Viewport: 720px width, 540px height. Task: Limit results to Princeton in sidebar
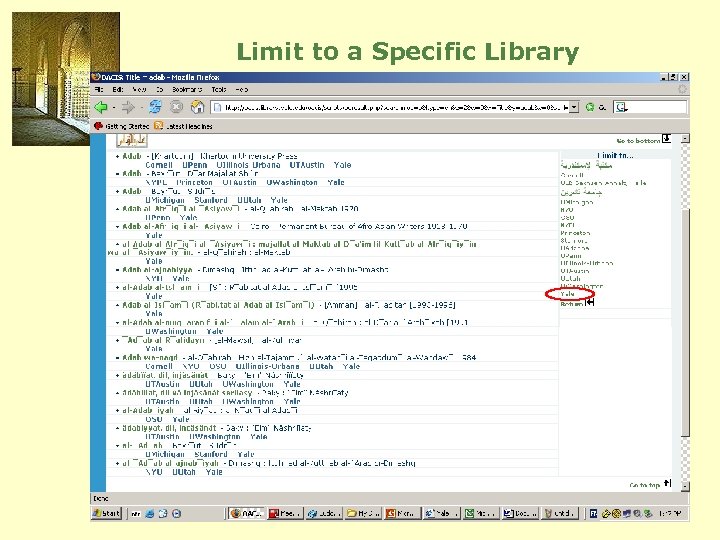click(x=575, y=233)
